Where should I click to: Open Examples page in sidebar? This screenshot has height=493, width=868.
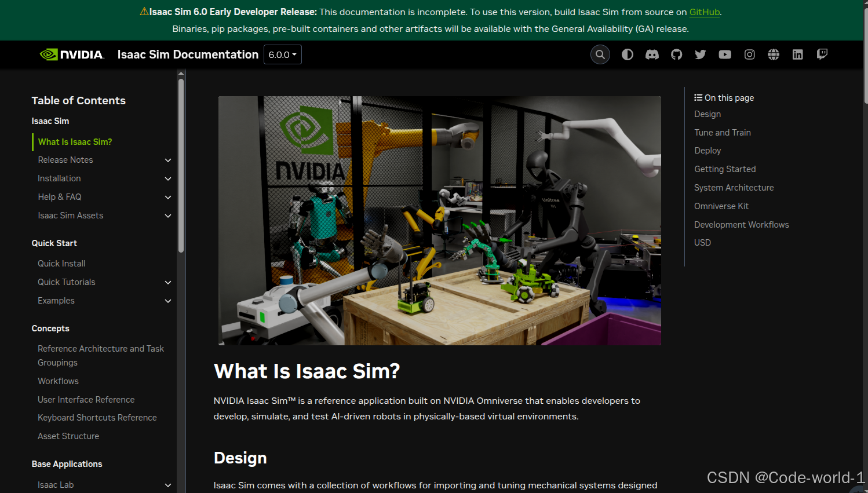tap(56, 301)
